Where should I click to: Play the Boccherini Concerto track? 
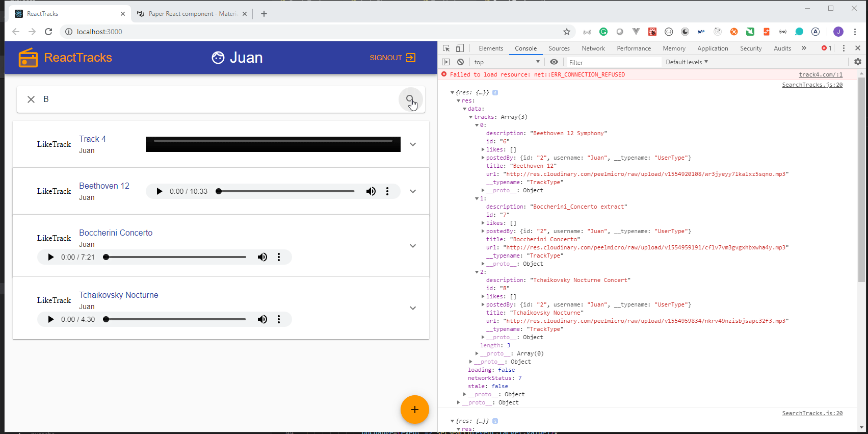pos(50,257)
